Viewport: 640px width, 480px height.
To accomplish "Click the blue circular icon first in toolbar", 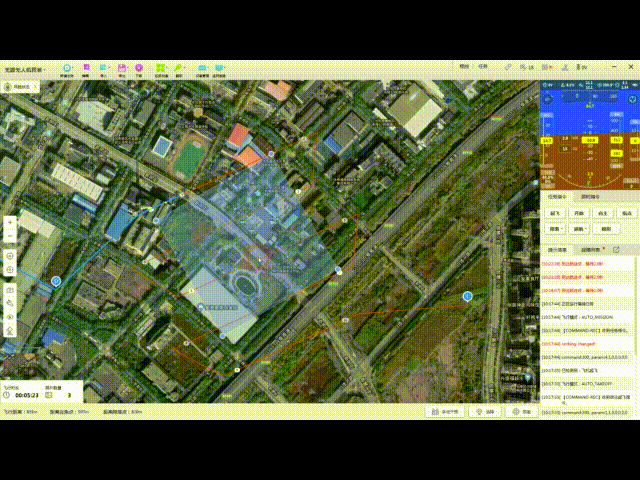I will click(x=67, y=68).
